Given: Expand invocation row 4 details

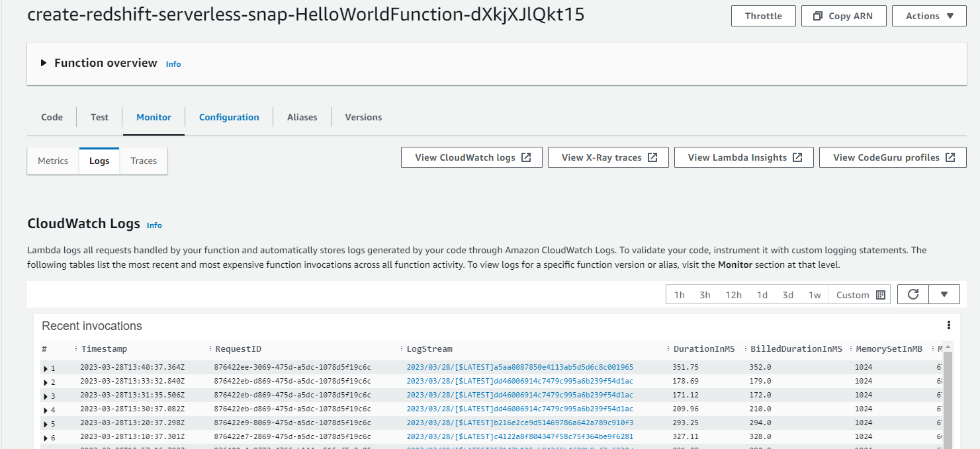Looking at the screenshot, I should (46, 410).
